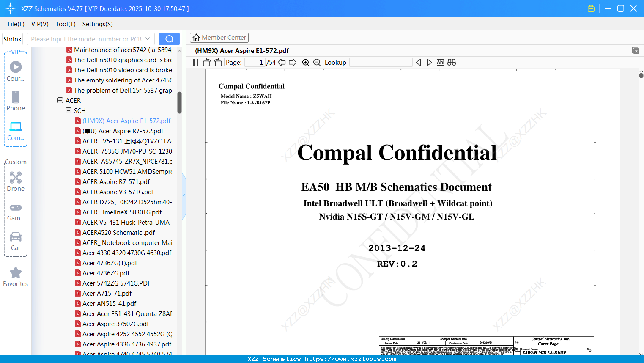Screen dimensions: 644x363
Task: Select Acer 4736ZG.pdf in list
Action: [106, 273]
